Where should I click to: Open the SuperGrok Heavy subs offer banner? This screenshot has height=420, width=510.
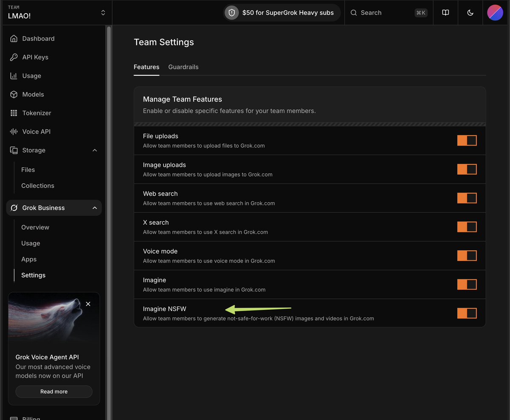(282, 12)
